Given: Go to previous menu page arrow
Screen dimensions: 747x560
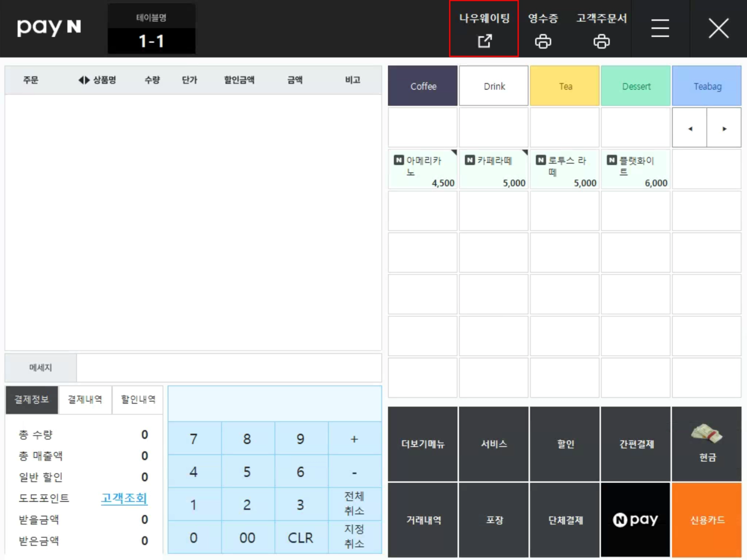Looking at the screenshot, I should click(690, 128).
